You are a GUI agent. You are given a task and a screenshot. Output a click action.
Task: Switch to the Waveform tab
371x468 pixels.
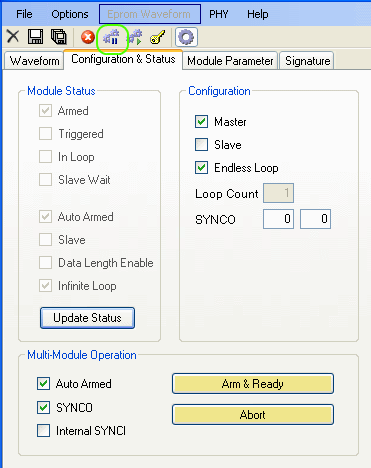pos(34,61)
